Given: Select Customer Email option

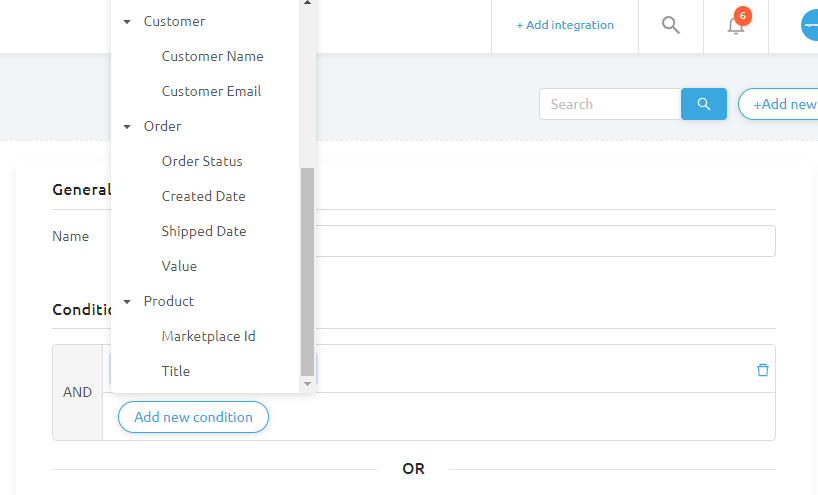Looking at the screenshot, I should pos(211,91).
